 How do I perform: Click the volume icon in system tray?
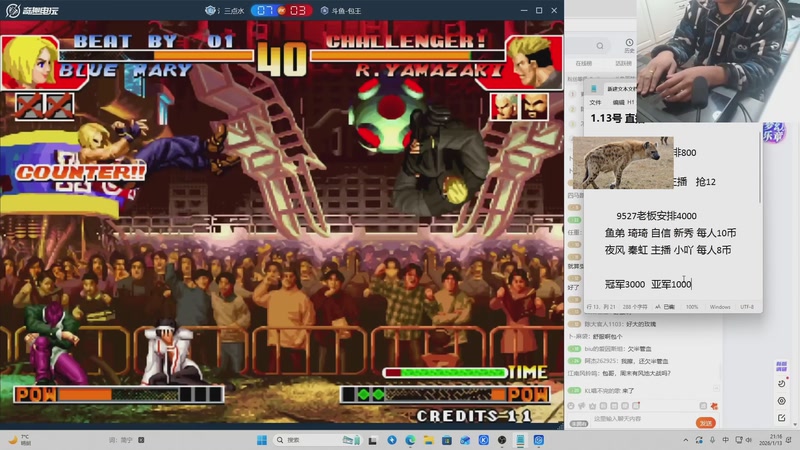pyautogui.click(x=748, y=440)
